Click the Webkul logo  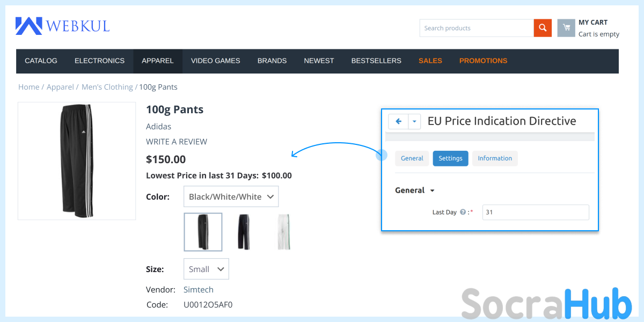(x=63, y=26)
